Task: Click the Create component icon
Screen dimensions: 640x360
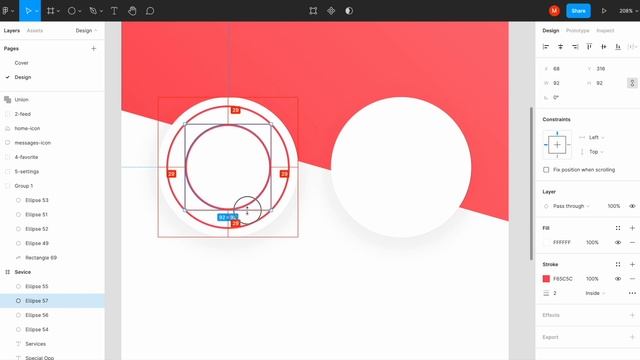Action: 331,11
